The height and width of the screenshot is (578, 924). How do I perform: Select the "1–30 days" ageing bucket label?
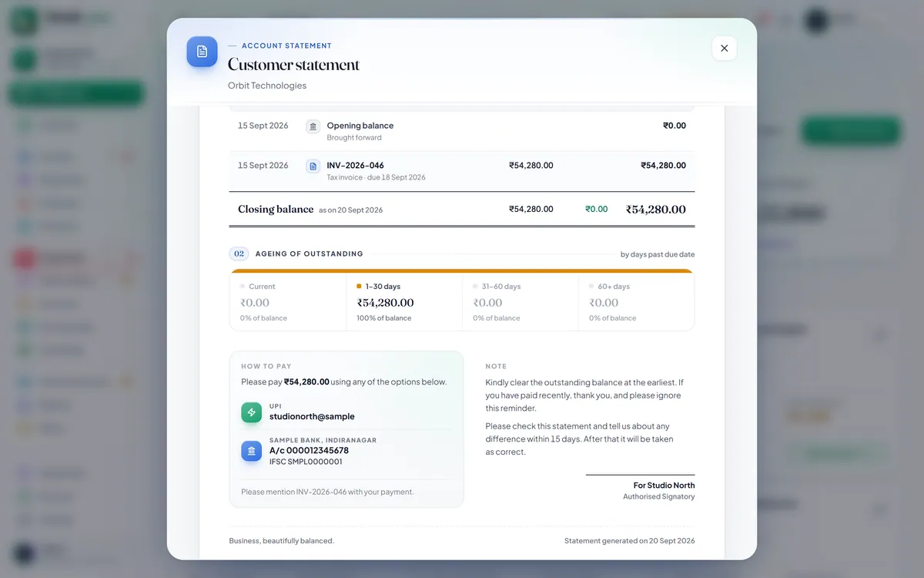coord(383,287)
